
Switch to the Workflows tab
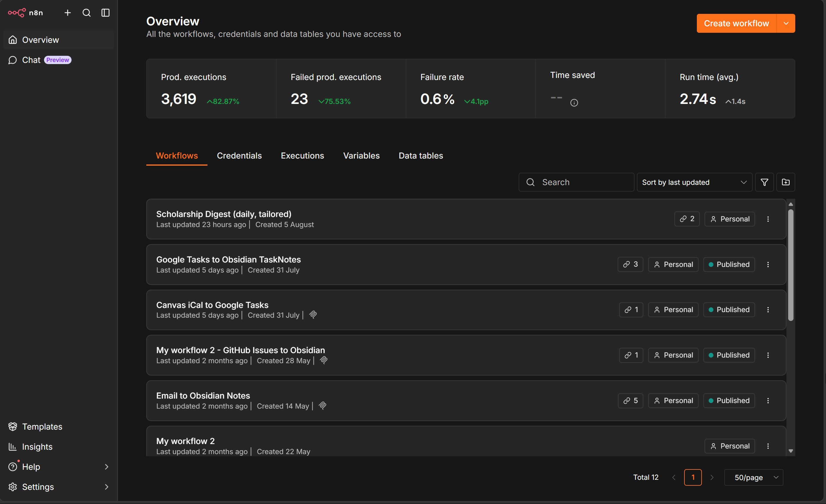coord(177,156)
